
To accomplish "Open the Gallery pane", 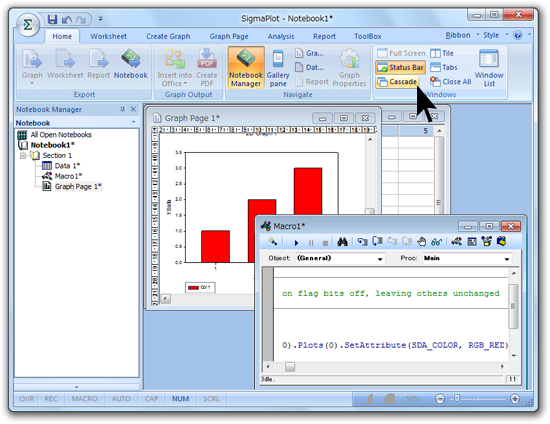I will click(x=278, y=67).
